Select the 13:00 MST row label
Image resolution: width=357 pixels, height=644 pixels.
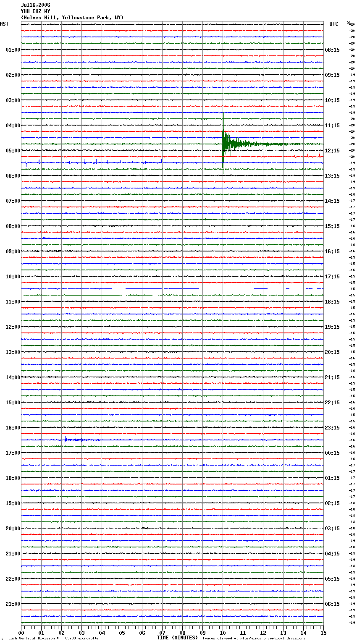click(13, 352)
